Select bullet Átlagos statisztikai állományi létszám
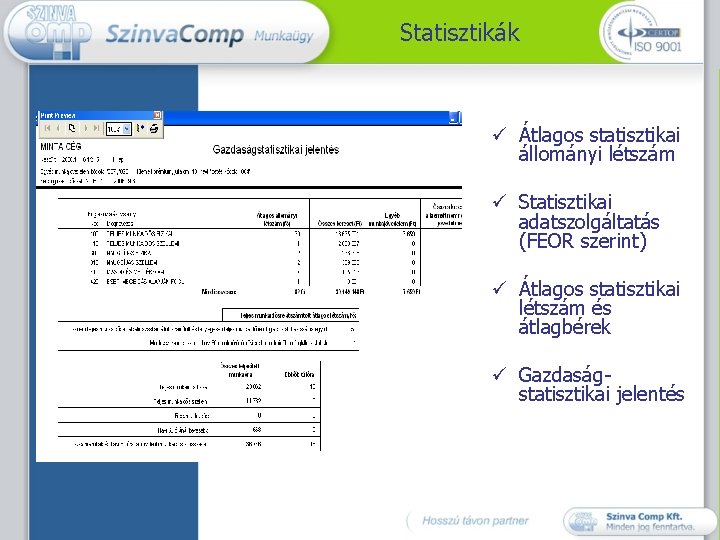The height and width of the screenshot is (540, 720). click(599, 144)
